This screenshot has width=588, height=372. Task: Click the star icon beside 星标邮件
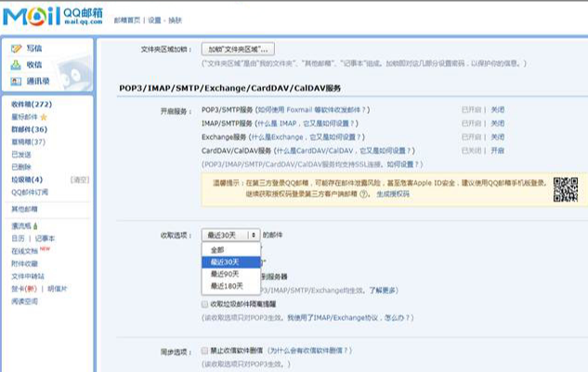(x=44, y=117)
